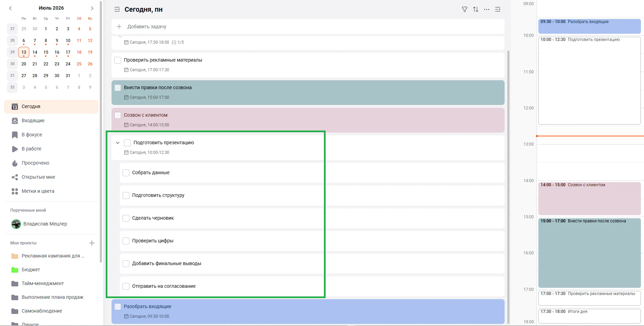Click the sort arrows icon
The width and height of the screenshot is (644, 326).
point(475,9)
